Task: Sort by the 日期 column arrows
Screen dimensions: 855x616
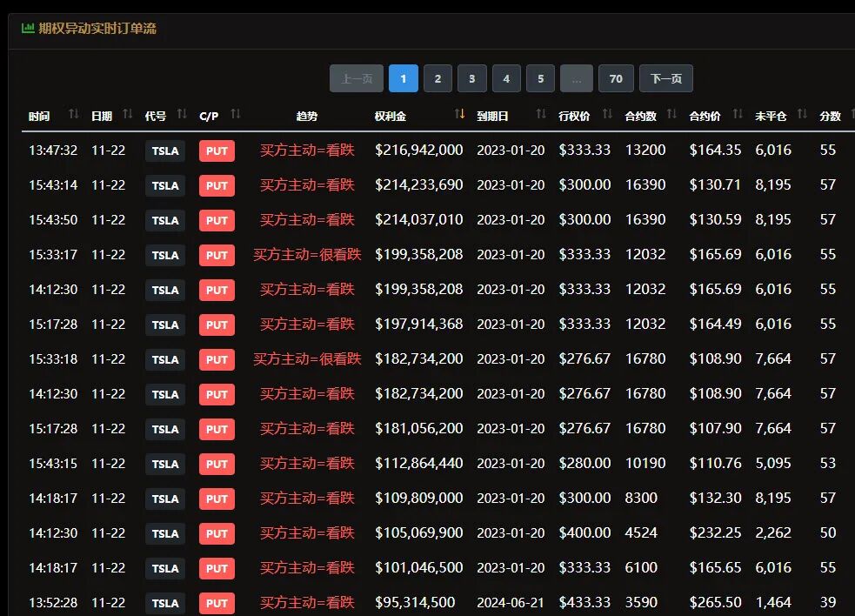Action: click(x=128, y=114)
